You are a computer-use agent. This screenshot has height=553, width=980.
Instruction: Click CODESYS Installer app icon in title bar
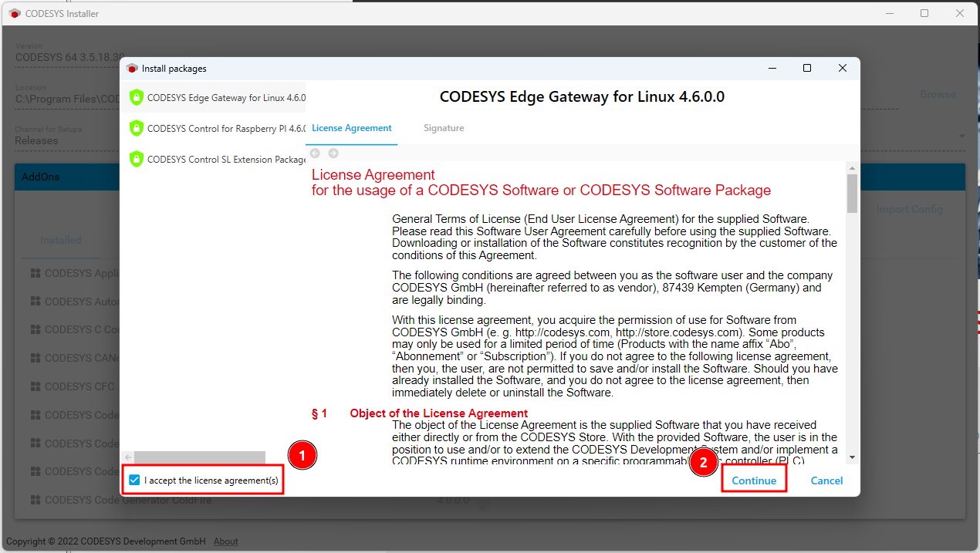click(15, 13)
